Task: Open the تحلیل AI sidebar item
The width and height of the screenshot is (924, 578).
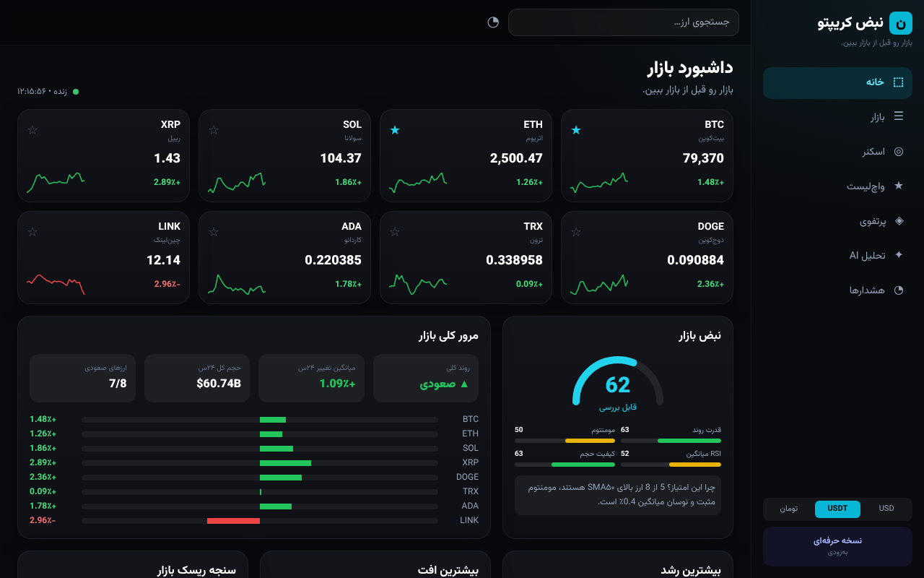Action: (x=837, y=256)
